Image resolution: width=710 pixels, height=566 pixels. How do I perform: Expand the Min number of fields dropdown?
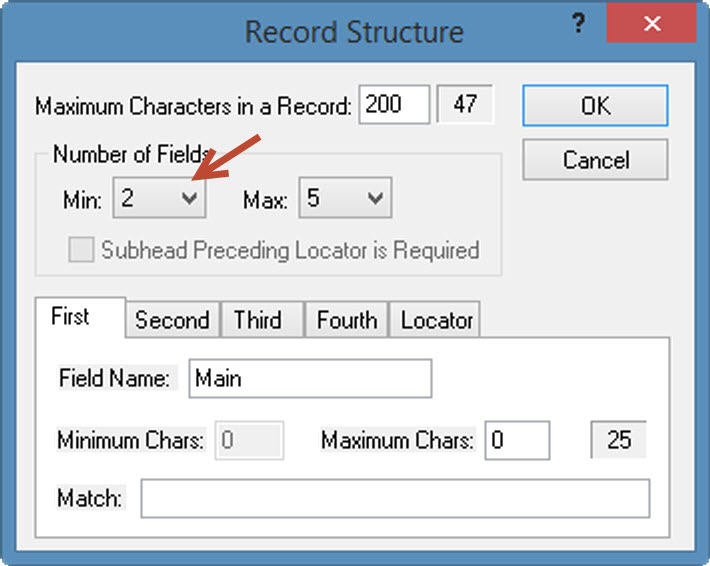click(189, 199)
